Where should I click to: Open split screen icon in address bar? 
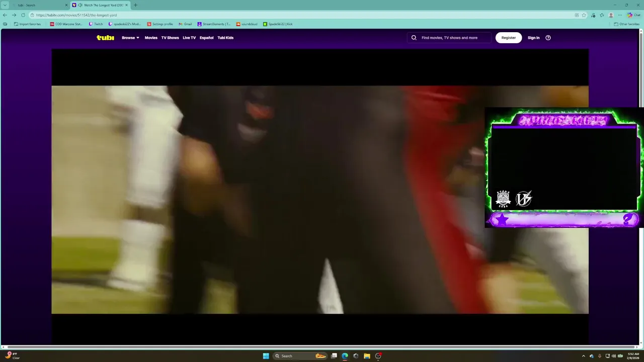[x=577, y=15]
